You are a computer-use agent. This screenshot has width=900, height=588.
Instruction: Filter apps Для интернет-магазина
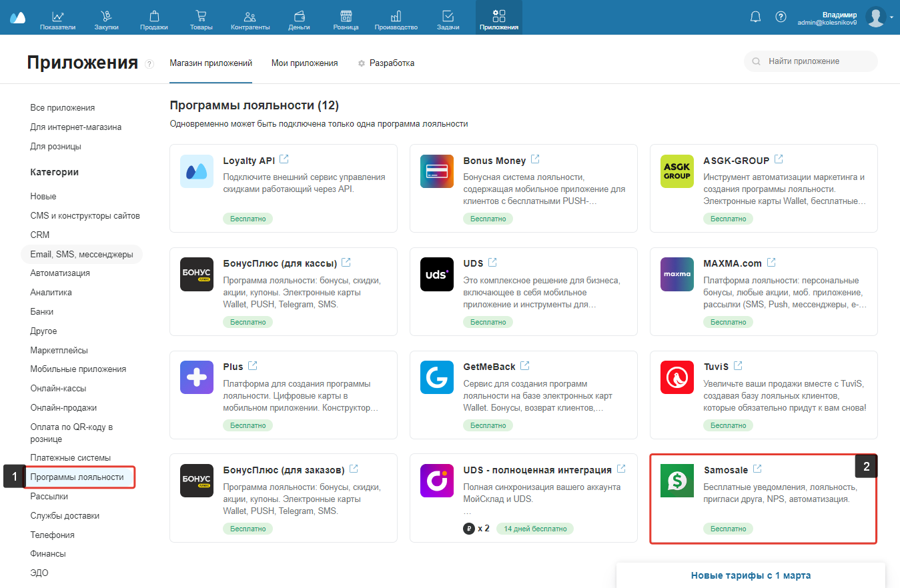pyautogui.click(x=76, y=127)
